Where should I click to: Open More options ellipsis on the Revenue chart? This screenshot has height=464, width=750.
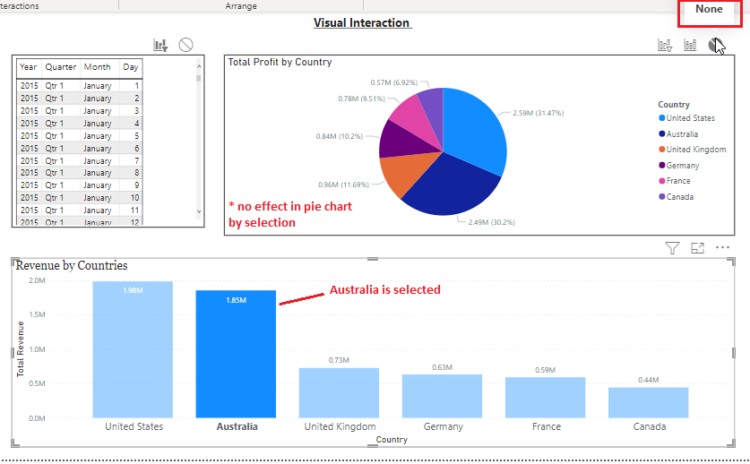tap(722, 247)
